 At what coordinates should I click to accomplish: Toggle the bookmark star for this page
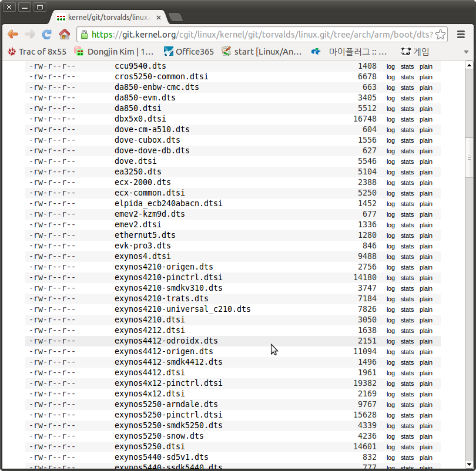pos(440,35)
